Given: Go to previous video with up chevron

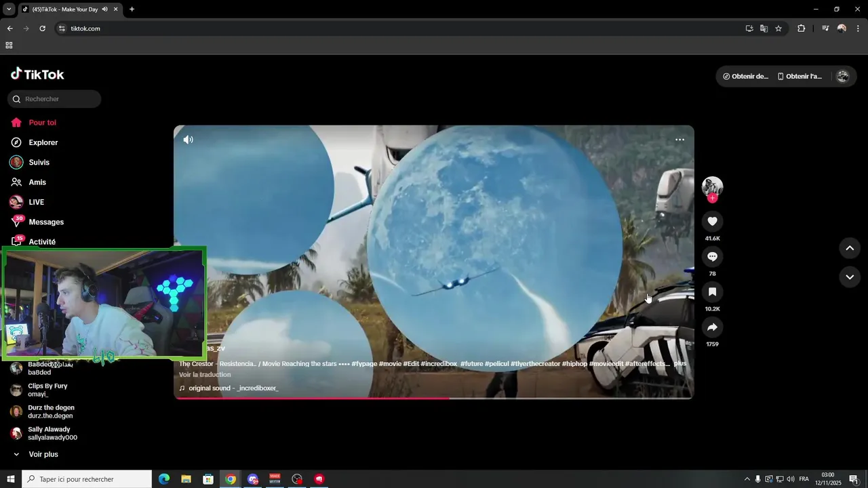Looking at the screenshot, I should [850, 248].
